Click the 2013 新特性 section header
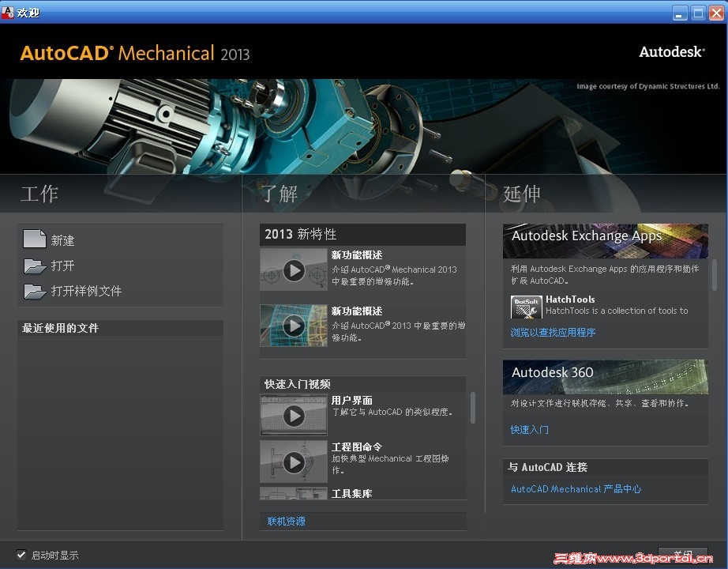 tap(362, 234)
